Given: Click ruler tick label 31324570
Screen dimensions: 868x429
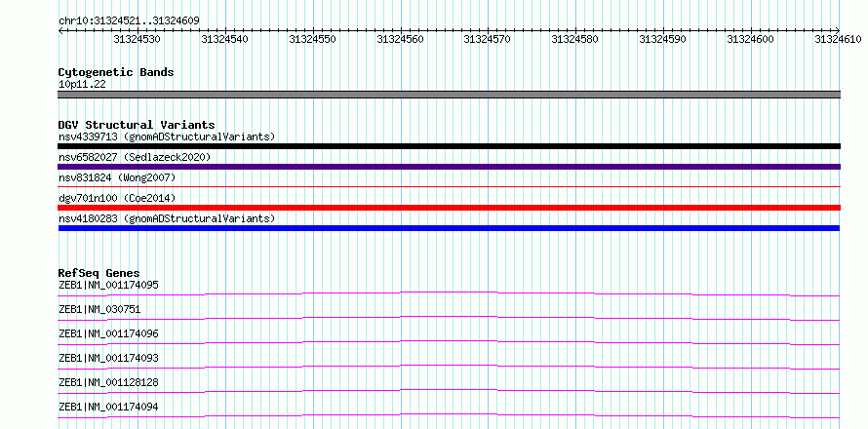Looking at the screenshot, I should [x=487, y=39].
